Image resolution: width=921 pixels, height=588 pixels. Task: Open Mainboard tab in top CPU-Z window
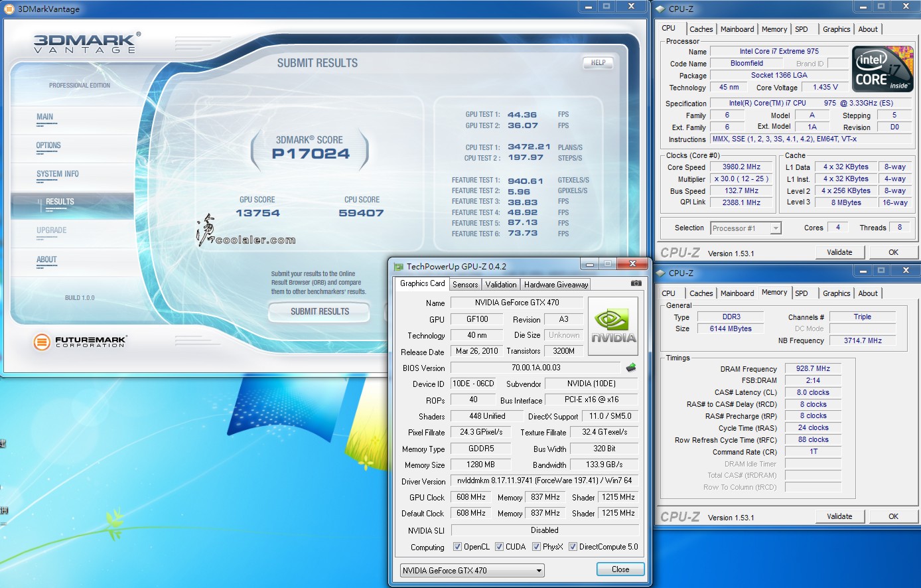[737, 29]
